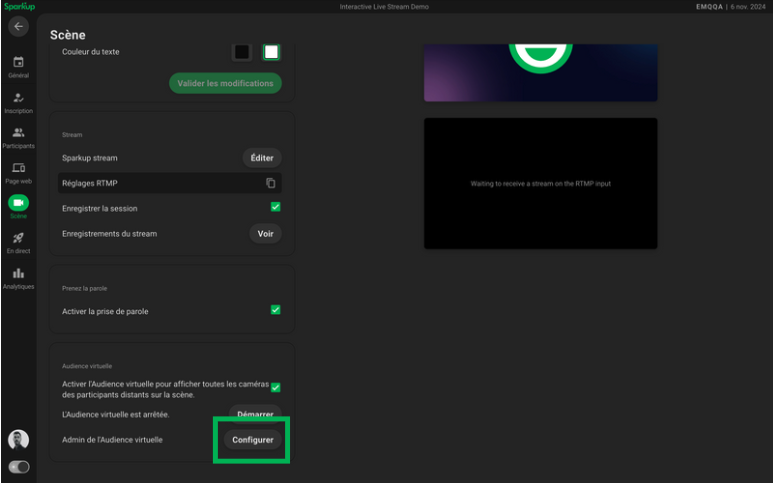Copy the Réglages RTMP settings
Viewport: 773px width, 483px height.
(270, 183)
